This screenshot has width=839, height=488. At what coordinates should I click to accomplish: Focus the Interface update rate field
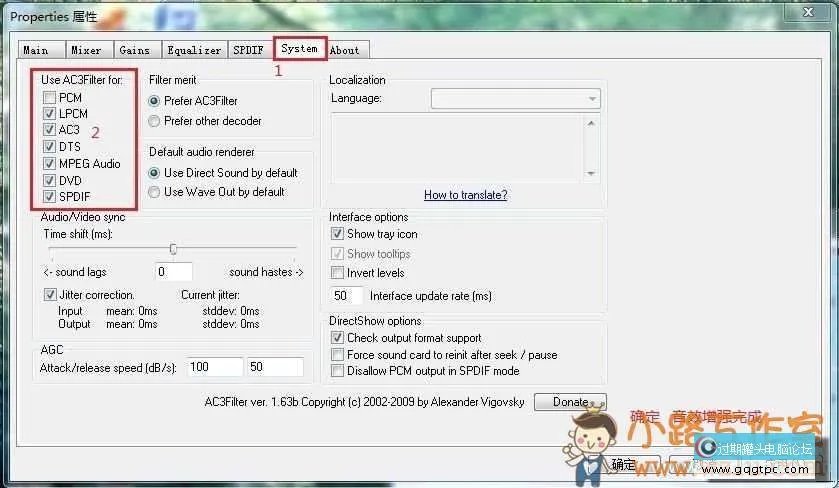tap(346, 296)
